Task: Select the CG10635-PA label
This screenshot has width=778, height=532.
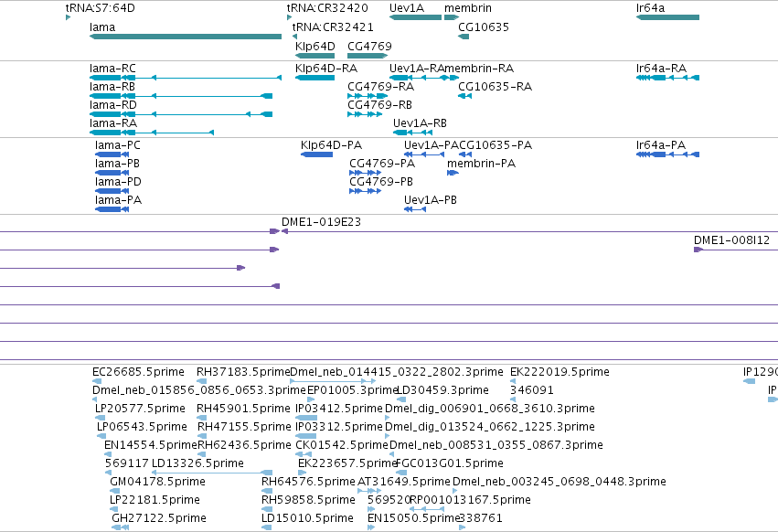Action: [x=496, y=145]
